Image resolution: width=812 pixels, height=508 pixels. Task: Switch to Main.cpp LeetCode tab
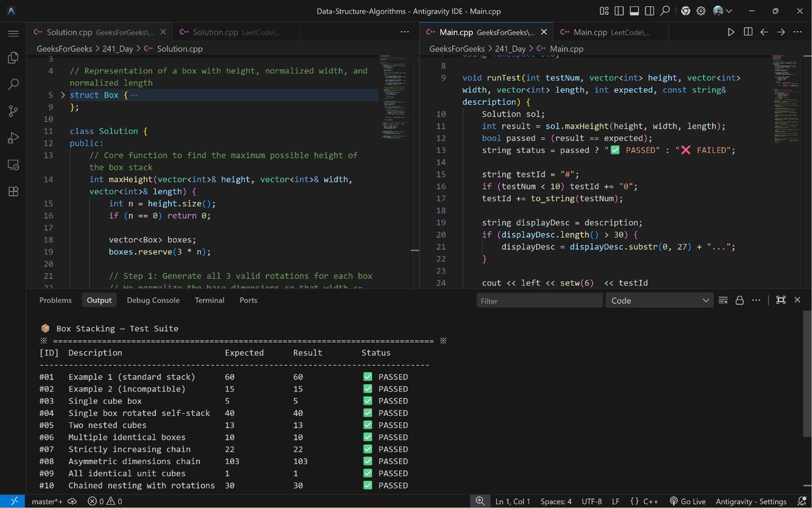(x=612, y=32)
